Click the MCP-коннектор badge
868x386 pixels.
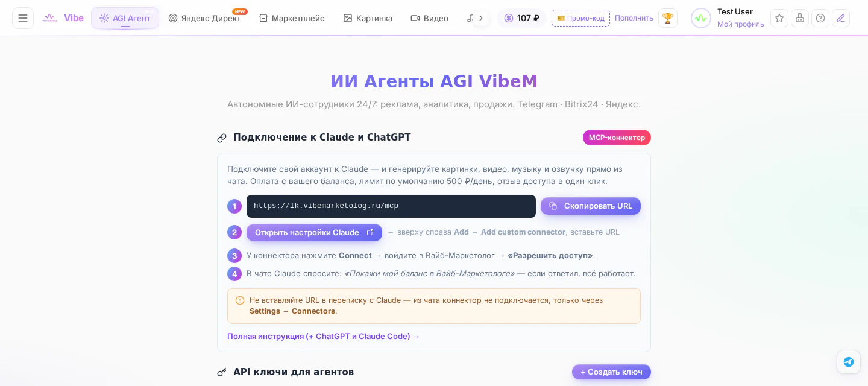(617, 138)
